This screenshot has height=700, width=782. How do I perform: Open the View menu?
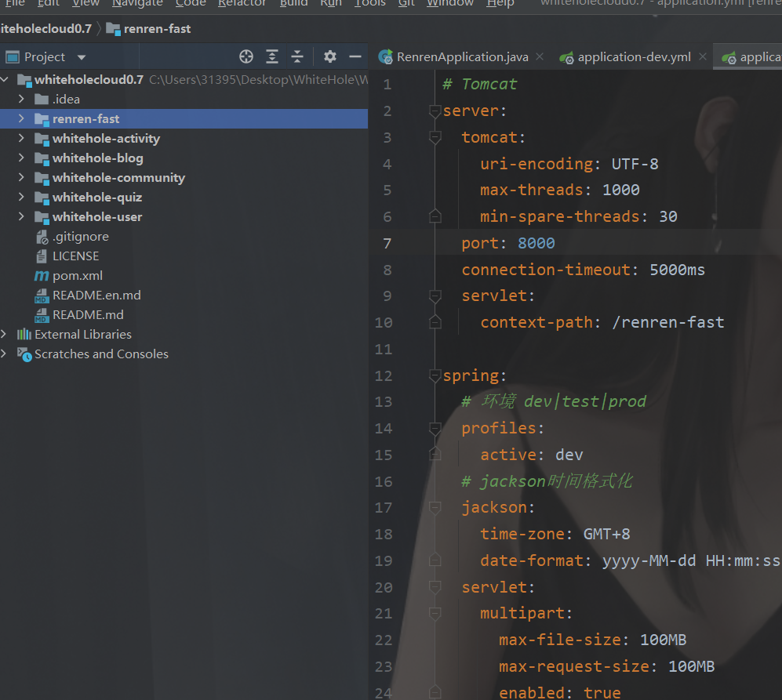tap(85, 3)
